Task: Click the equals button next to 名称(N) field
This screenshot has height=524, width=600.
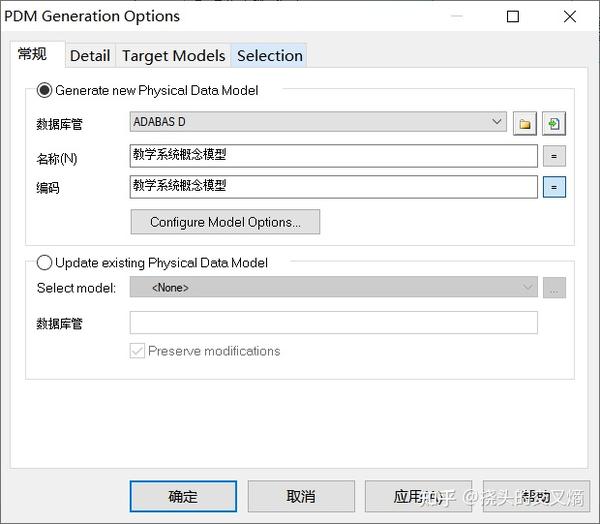Action: pos(554,156)
